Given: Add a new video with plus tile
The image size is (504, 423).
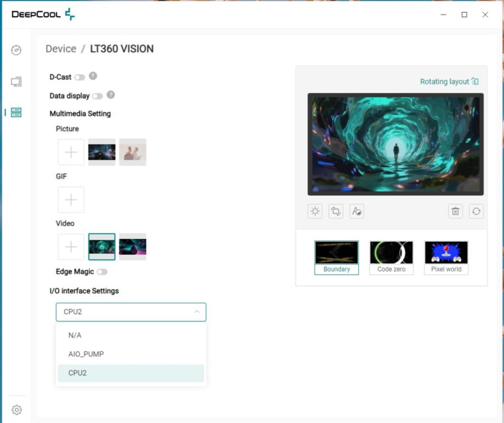Looking at the screenshot, I should [71, 247].
